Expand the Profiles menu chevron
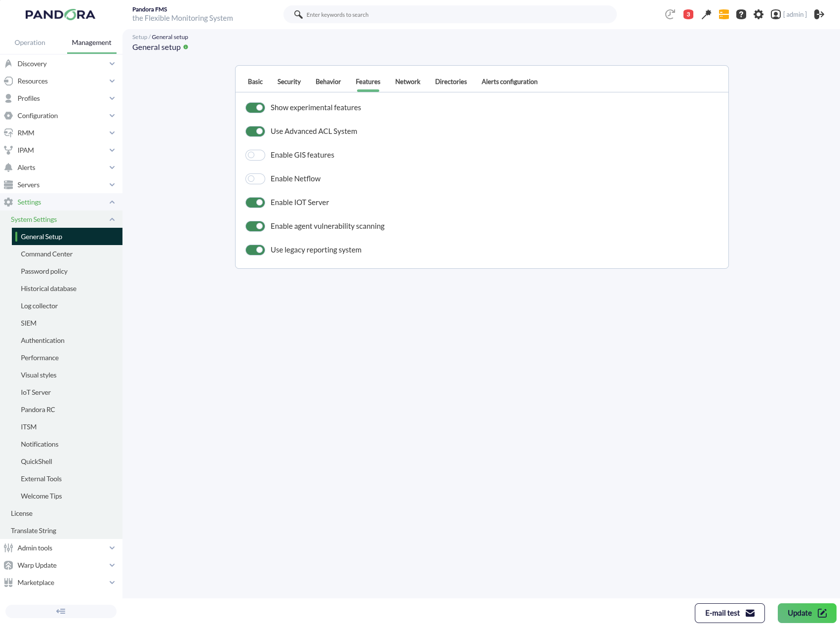 click(112, 98)
